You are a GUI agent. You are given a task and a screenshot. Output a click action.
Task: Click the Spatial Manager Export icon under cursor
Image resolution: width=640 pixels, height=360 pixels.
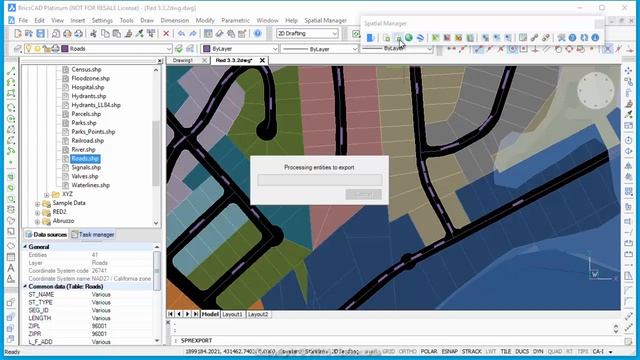point(398,38)
